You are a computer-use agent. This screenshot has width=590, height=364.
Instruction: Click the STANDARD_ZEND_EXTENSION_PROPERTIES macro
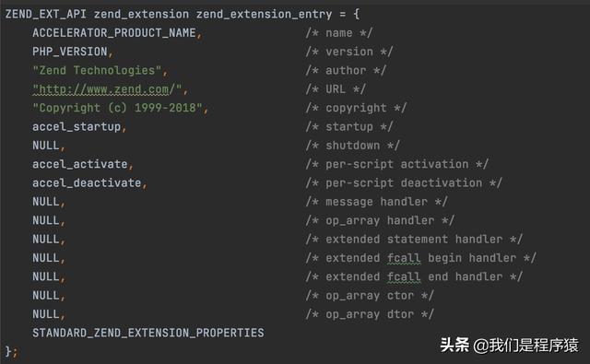point(148,333)
